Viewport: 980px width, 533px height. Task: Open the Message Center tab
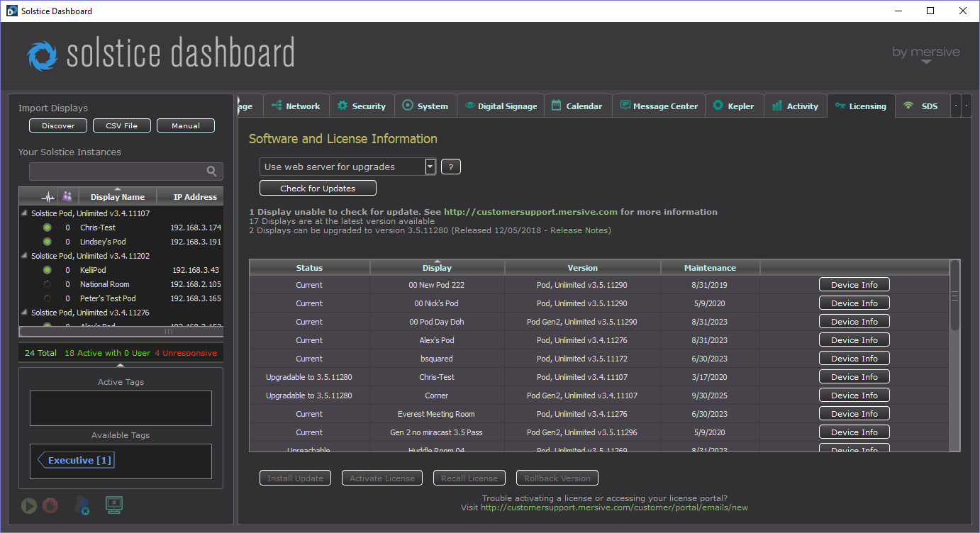coord(659,106)
